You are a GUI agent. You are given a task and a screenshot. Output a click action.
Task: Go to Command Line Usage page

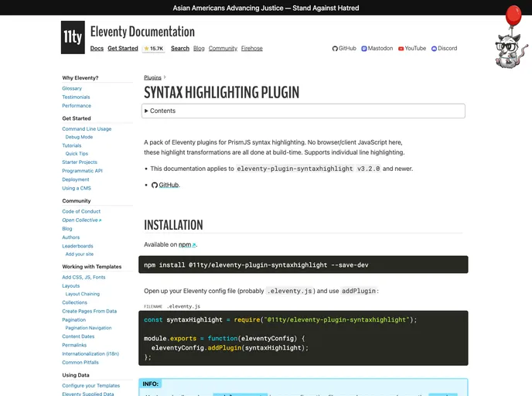[x=87, y=129]
